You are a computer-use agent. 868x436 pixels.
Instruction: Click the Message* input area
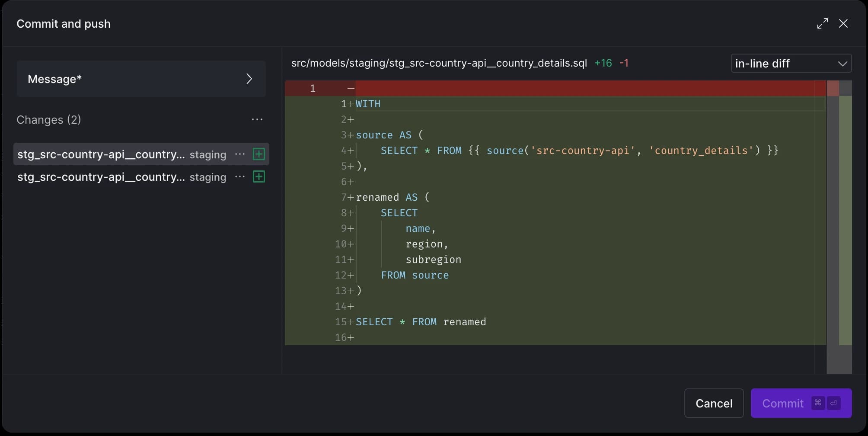click(x=141, y=79)
